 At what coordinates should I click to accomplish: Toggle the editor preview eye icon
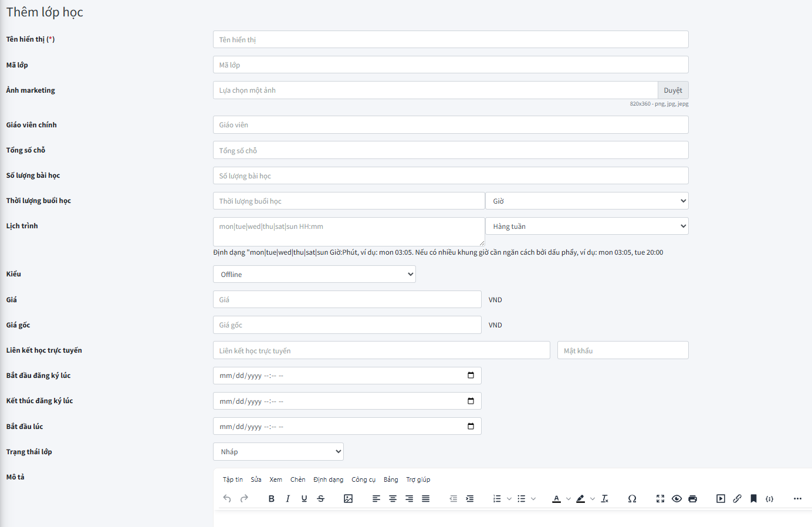(676, 499)
